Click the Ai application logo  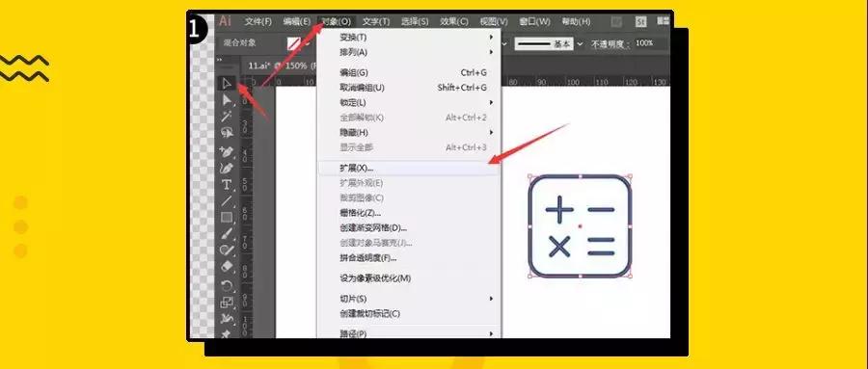pos(225,21)
